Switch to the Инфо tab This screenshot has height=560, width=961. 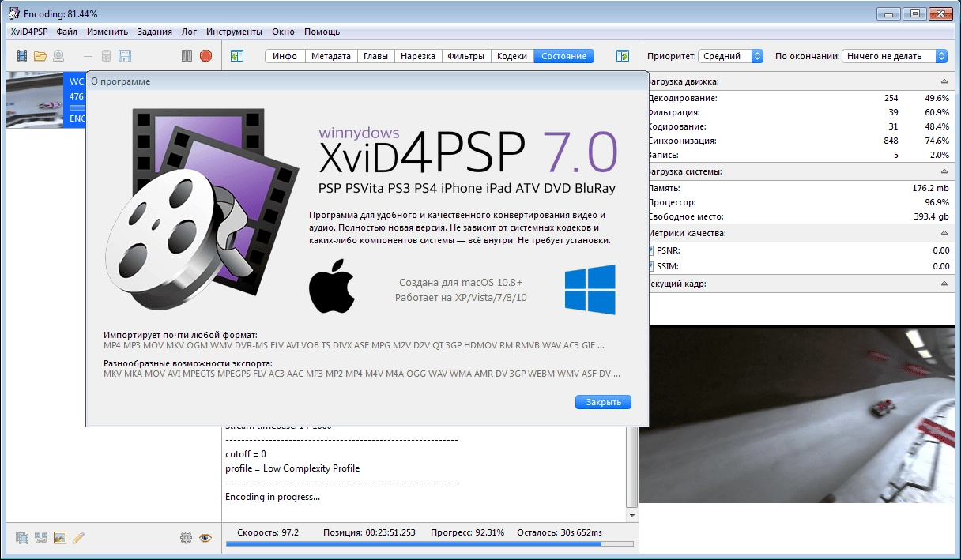point(285,56)
